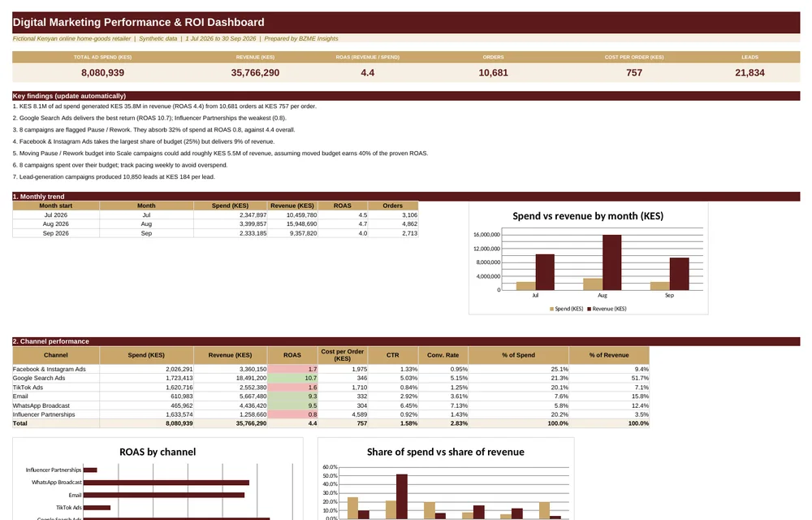The width and height of the screenshot is (812, 520).
Task: Click the September revenue bar in the monthly chart
Action: [680, 274]
